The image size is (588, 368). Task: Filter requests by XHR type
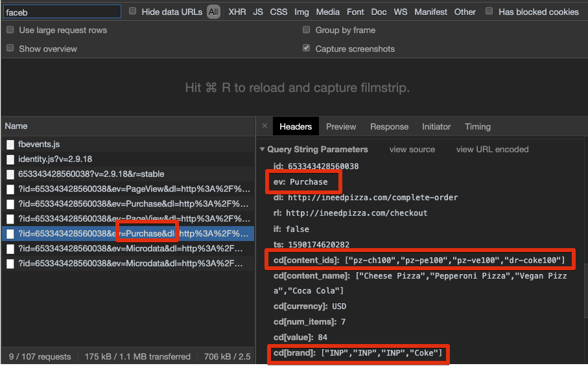point(237,12)
